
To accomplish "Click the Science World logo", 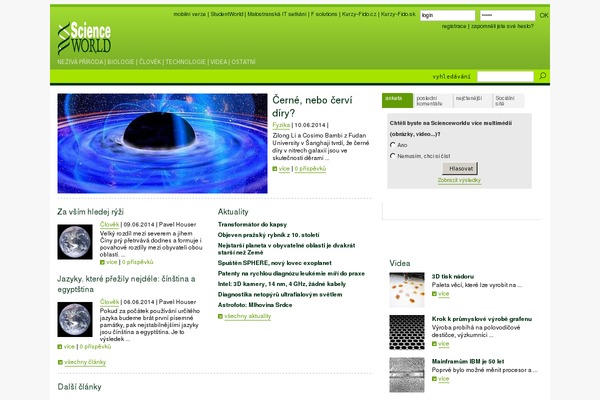I will (84, 38).
